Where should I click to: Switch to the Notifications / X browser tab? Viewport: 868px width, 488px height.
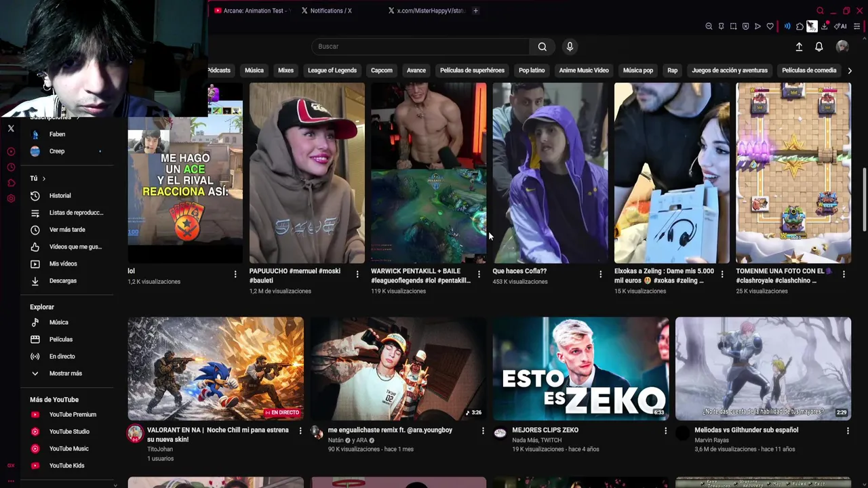click(x=330, y=11)
